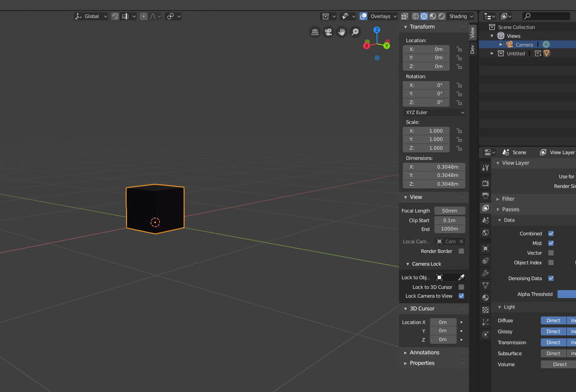576x392 pixels.
Task: Open the Shading popover menu
Action: point(460,16)
